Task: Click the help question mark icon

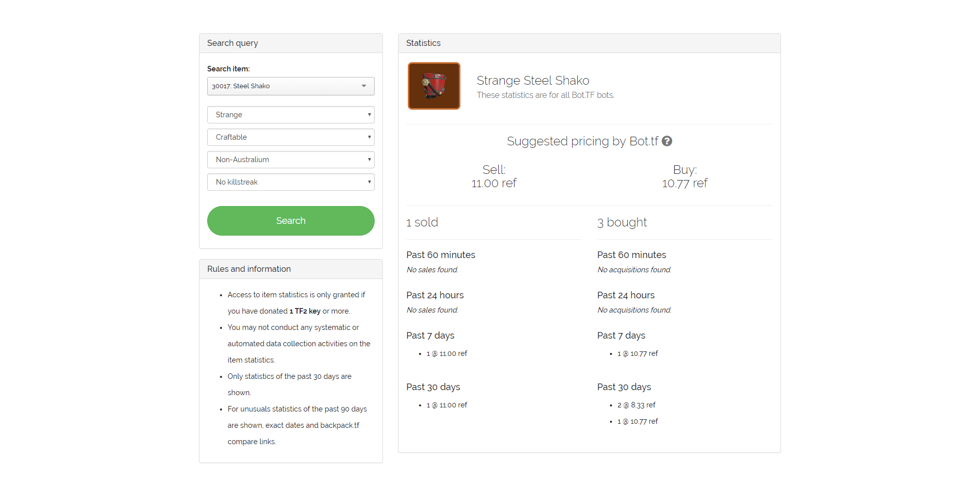Action: tap(667, 141)
